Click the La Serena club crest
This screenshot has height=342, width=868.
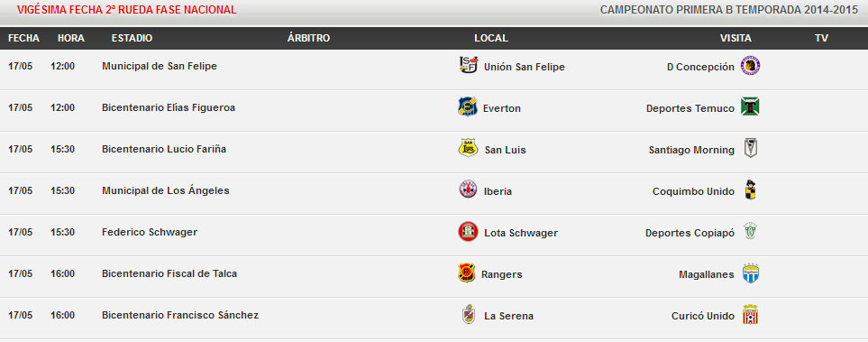point(469,314)
